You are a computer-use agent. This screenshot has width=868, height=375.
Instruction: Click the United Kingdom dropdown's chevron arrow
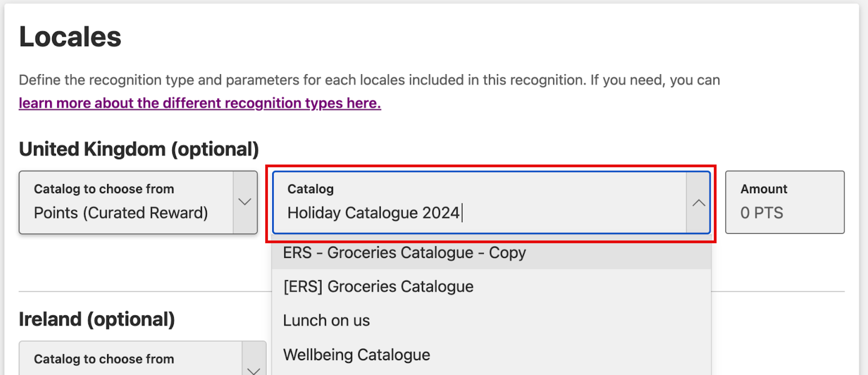click(245, 202)
